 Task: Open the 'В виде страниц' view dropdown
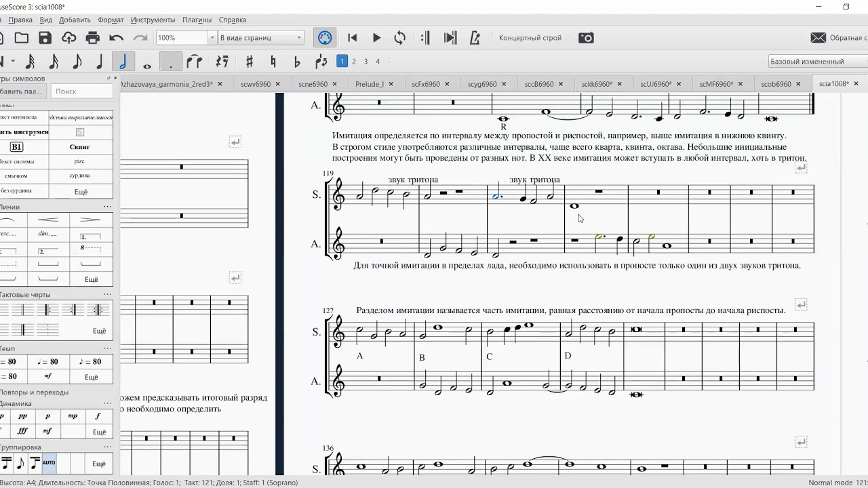(x=261, y=38)
